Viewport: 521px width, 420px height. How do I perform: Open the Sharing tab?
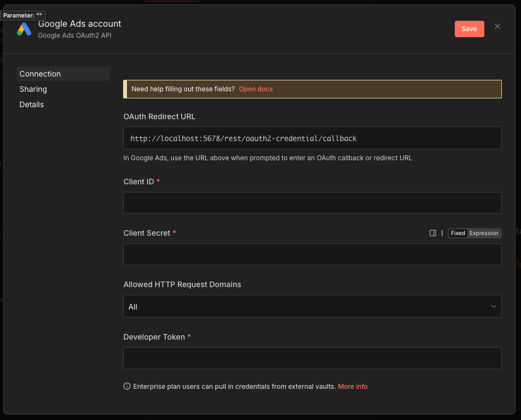point(33,89)
